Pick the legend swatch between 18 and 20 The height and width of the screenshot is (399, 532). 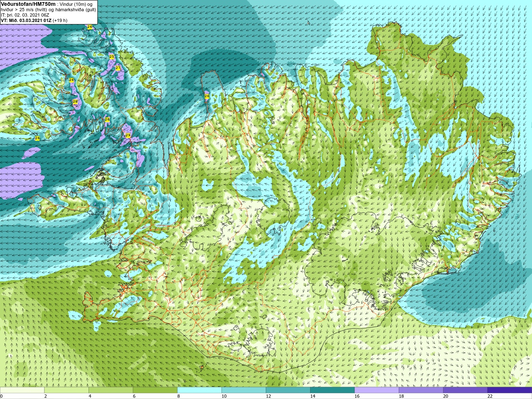pyautogui.click(x=421, y=390)
